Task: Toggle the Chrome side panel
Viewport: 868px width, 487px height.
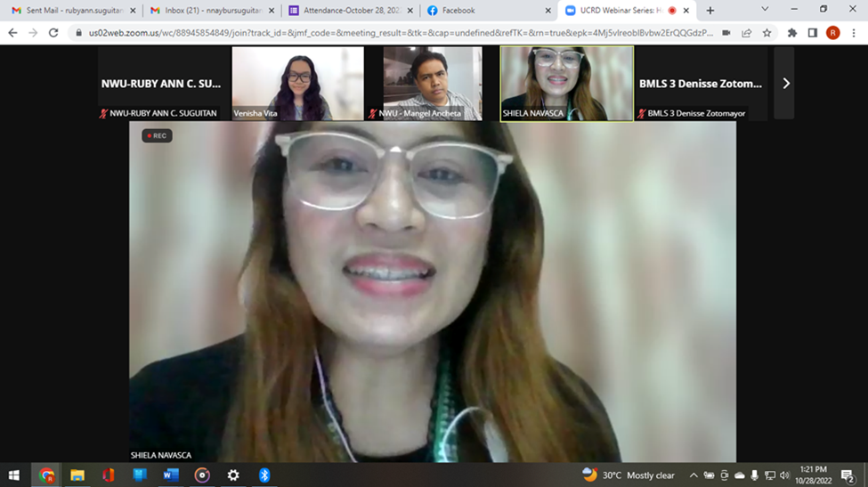Action: [813, 33]
